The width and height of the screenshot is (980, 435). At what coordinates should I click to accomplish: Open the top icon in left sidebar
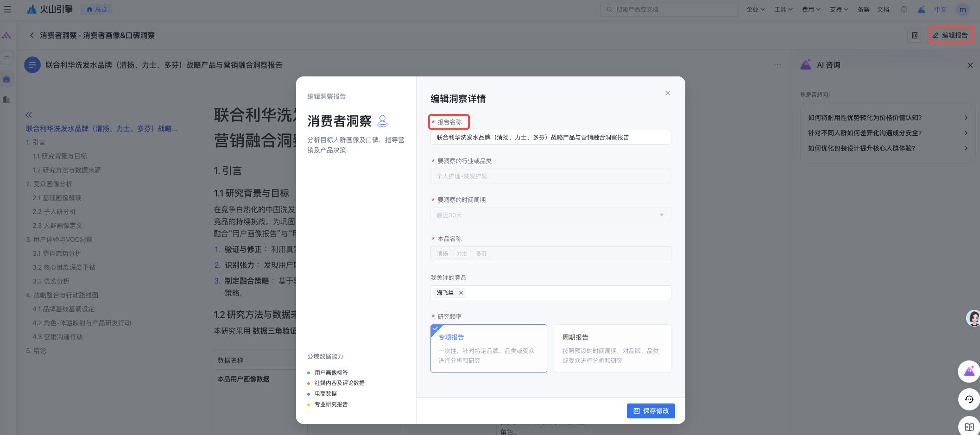click(x=6, y=35)
